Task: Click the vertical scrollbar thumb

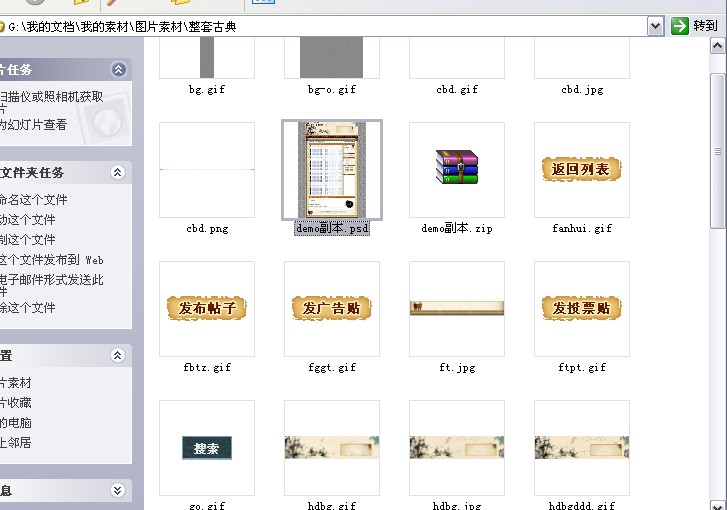Action: click(718, 151)
